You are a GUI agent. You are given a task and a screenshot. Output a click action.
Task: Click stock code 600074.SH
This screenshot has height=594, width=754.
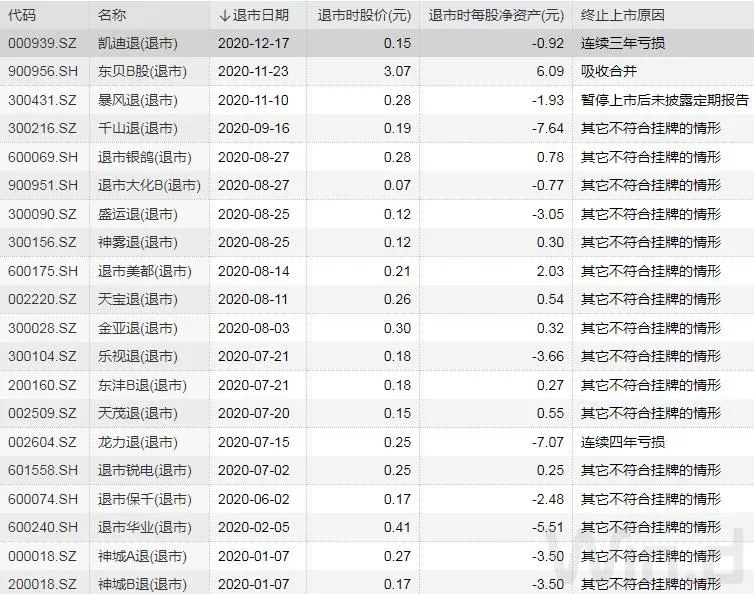(43, 499)
